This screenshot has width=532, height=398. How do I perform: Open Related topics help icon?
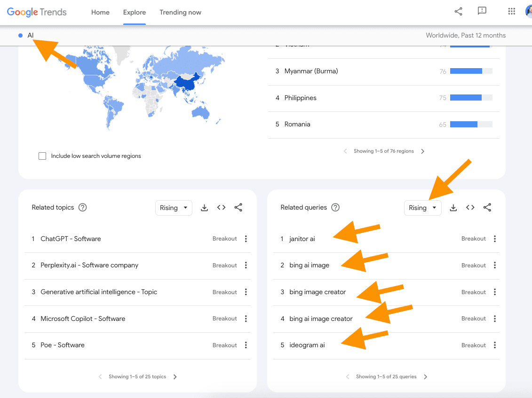pos(82,208)
